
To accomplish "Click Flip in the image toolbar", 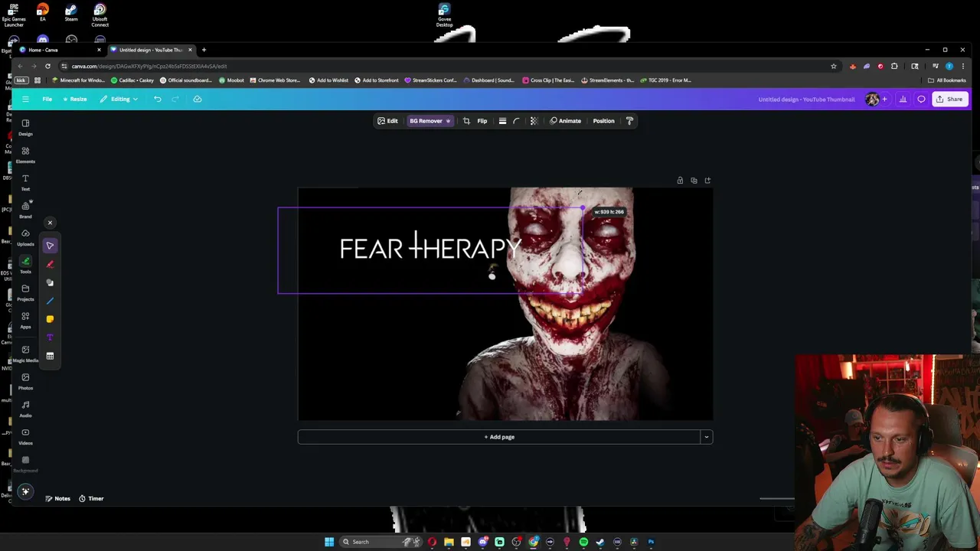I will click(482, 121).
